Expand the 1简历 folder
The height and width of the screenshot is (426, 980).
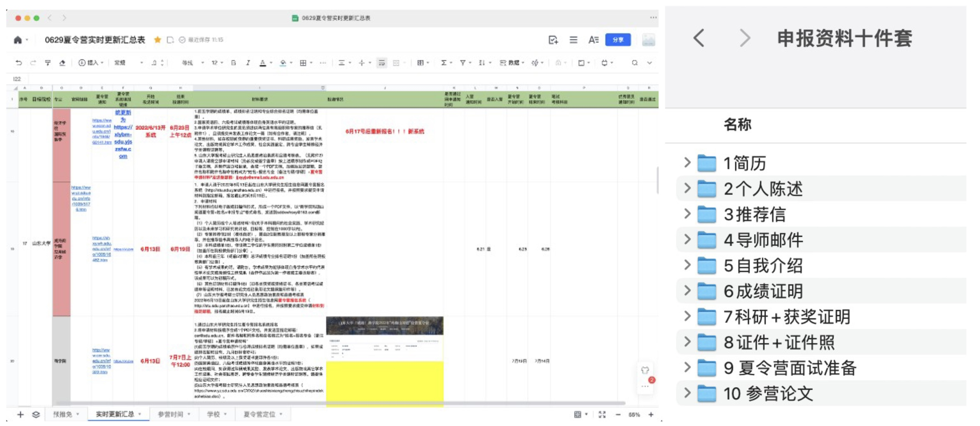[x=687, y=162]
